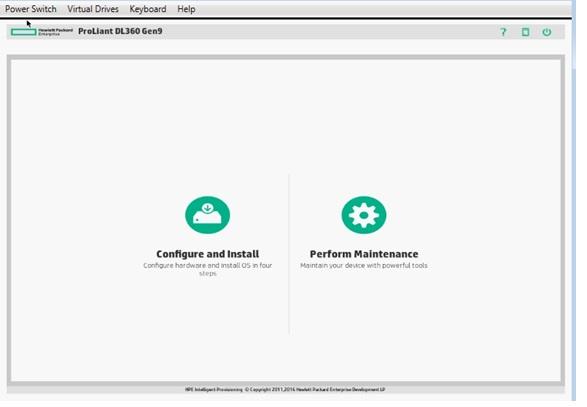
Task: Click the vertical scrollbar on the right edge
Action: 574,200
